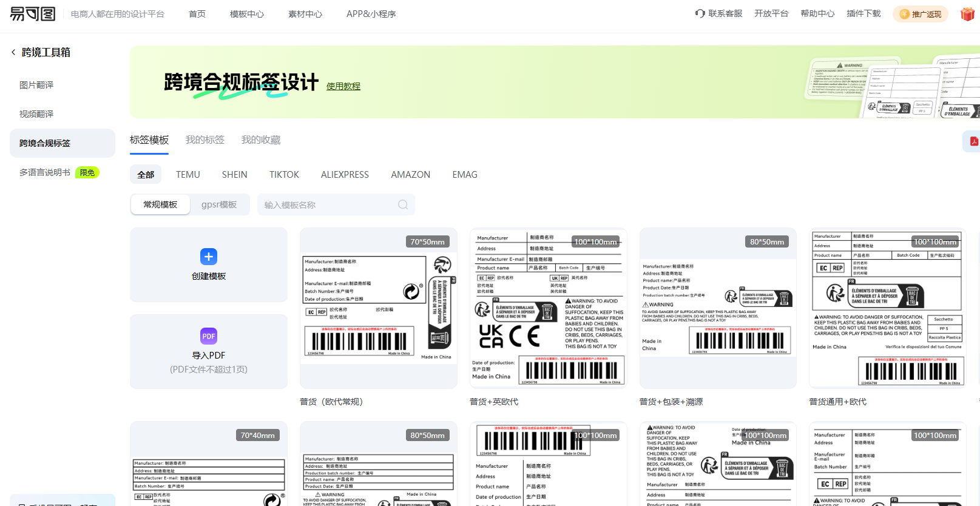Image resolution: width=980 pixels, height=506 pixels.
Task: Click the blue plus create template icon
Action: click(209, 257)
